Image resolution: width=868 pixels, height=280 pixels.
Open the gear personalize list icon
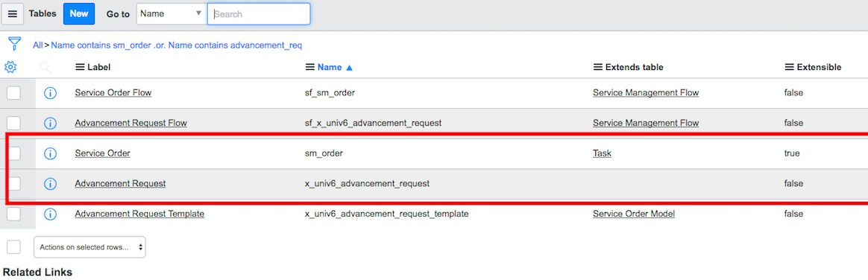coord(10,67)
